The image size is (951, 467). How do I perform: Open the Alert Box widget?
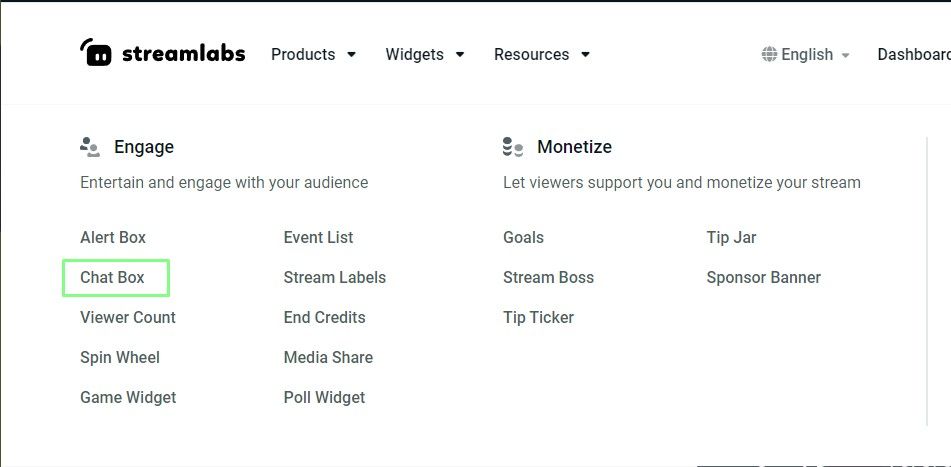[x=113, y=238]
